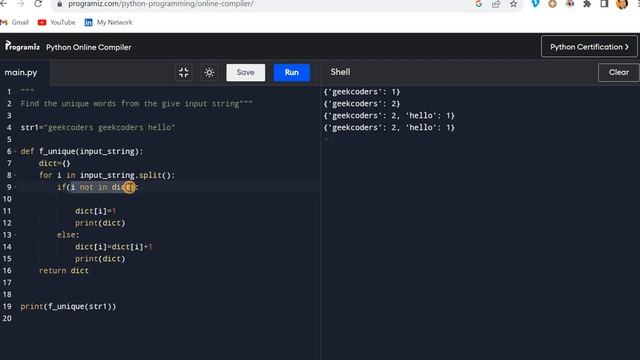Click the shell output line {'geekcoders': 2}
The height and width of the screenshot is (360, 640).
click(x=362, y=104)
